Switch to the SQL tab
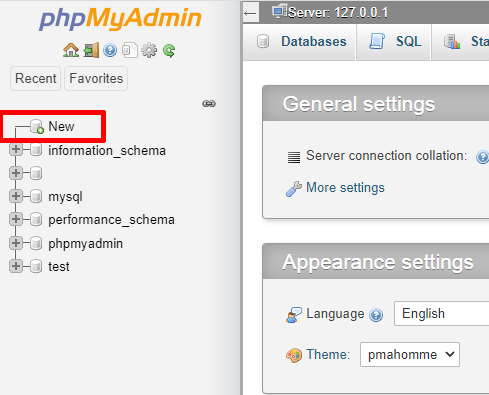This screenshot has width=489, height=395. click(394, 42)
